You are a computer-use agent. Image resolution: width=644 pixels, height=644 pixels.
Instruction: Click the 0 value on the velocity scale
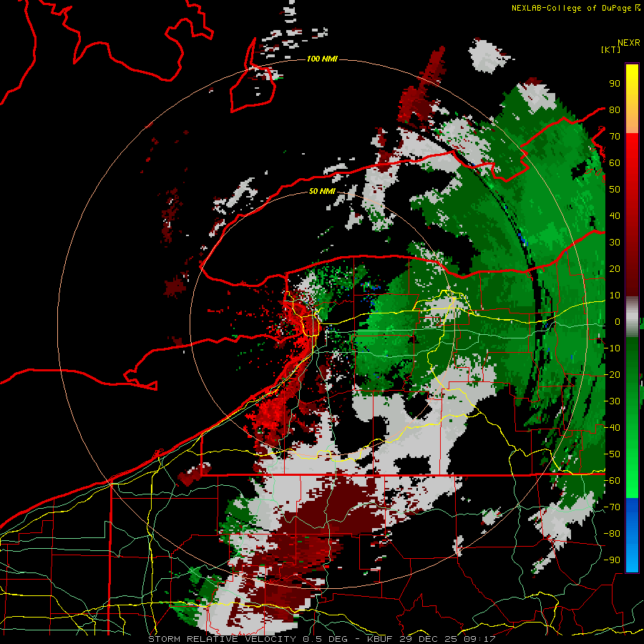click(618, 322)
